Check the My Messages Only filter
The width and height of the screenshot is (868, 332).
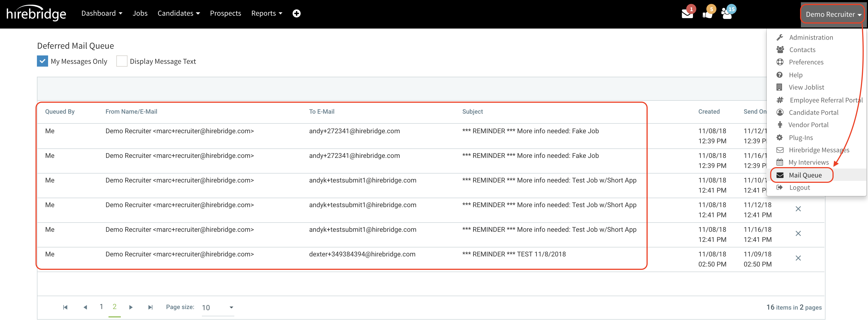click(42, 61)
